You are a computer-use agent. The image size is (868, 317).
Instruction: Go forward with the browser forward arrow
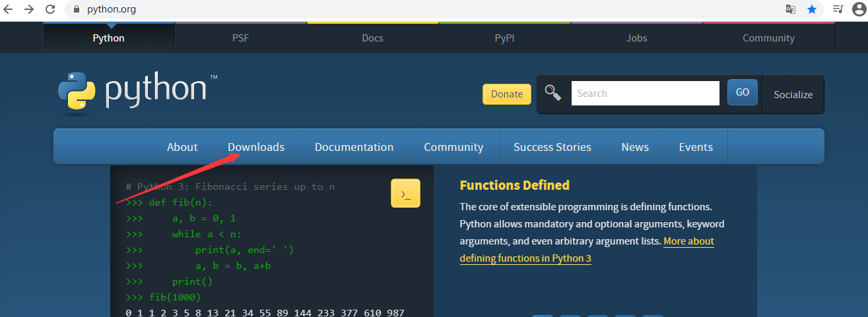[x=29, y=9]
